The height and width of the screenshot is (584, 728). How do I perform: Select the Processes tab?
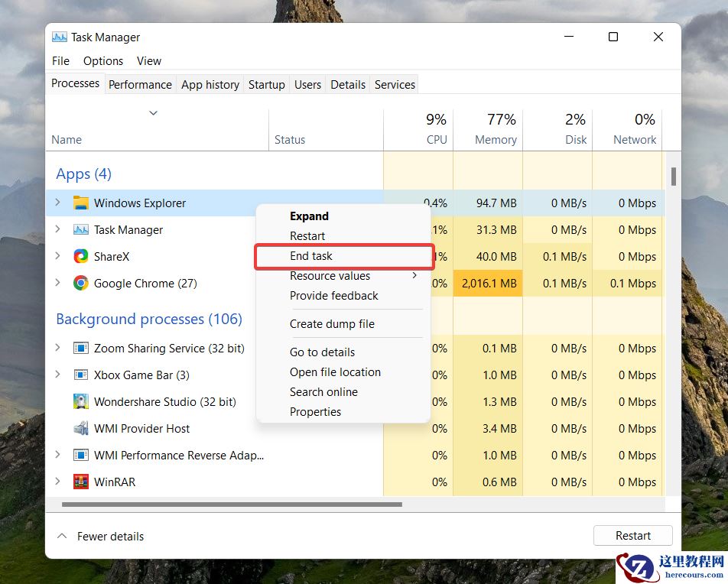coord(75,83)
